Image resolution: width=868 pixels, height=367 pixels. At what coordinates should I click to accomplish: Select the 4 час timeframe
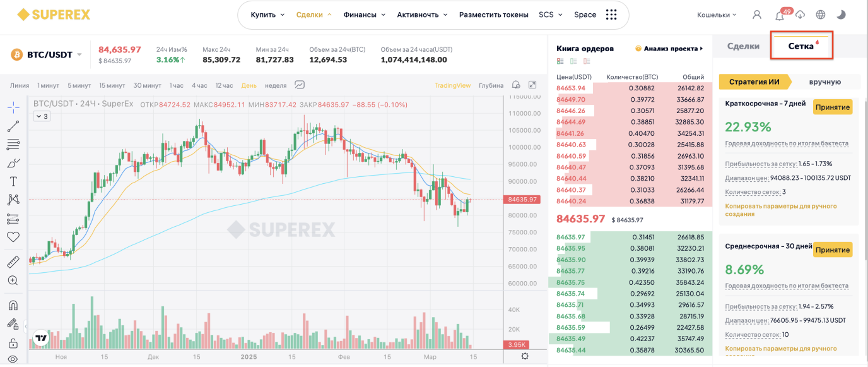pos(199,85)
